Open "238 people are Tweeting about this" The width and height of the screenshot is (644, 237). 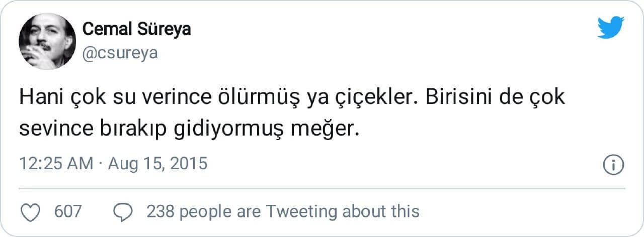[x=283, y=211]
